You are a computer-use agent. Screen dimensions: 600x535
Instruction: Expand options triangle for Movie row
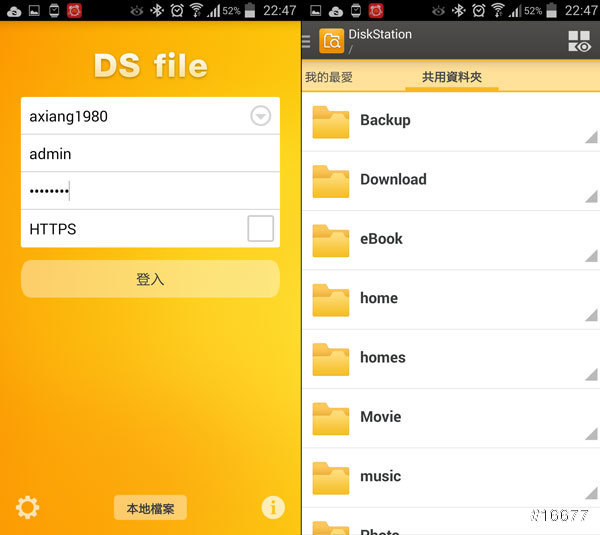[x=591, y=433]
